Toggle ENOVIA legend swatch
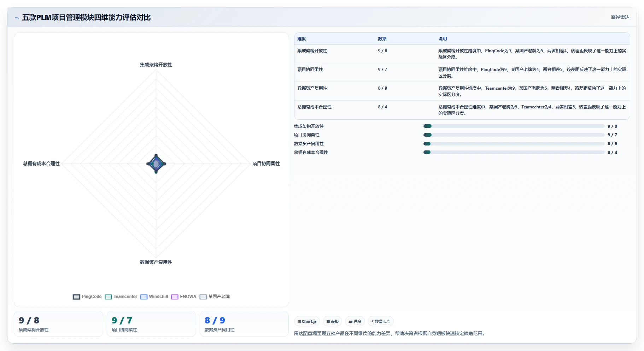The height and width of the screenshot is (351, 644). [x=175, y=297]
